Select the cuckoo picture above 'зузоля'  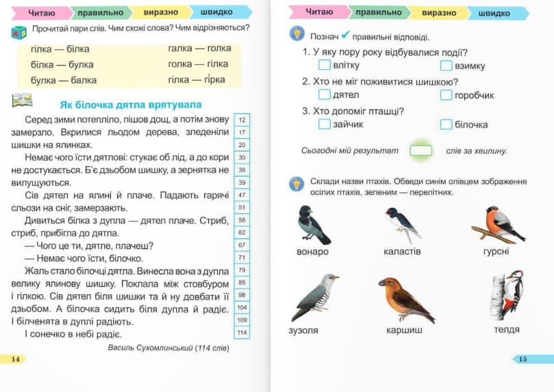coord(314,298)
